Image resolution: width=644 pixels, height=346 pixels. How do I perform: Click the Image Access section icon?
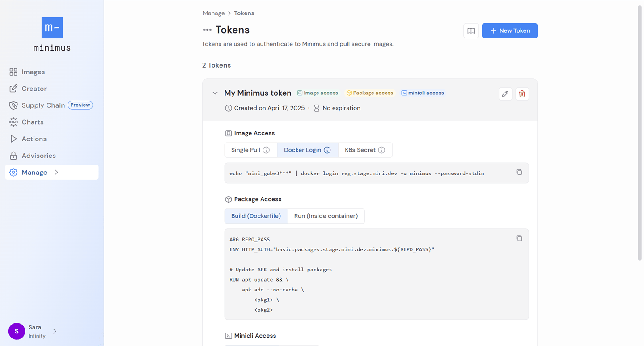tap(229, 133)
